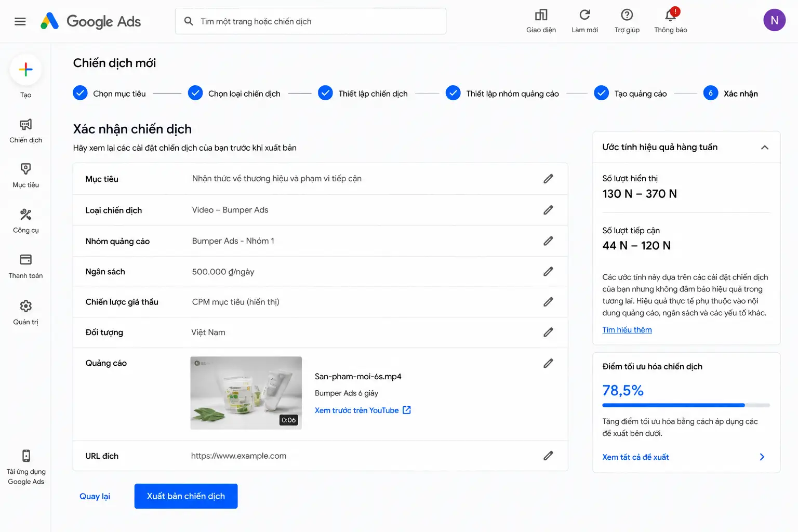
Task: Edit the Loại chiến dịch row
Action: [548, 210]
